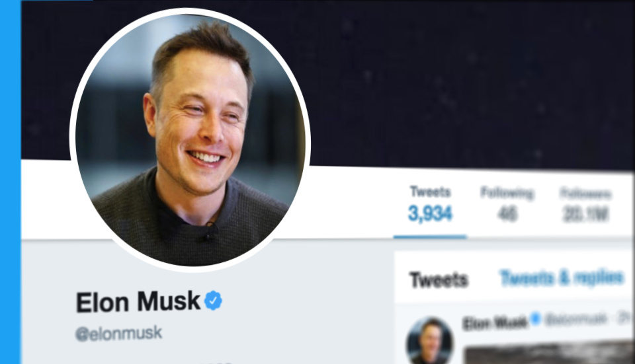Click Elon Musk author name in tweet

[495, 323]
